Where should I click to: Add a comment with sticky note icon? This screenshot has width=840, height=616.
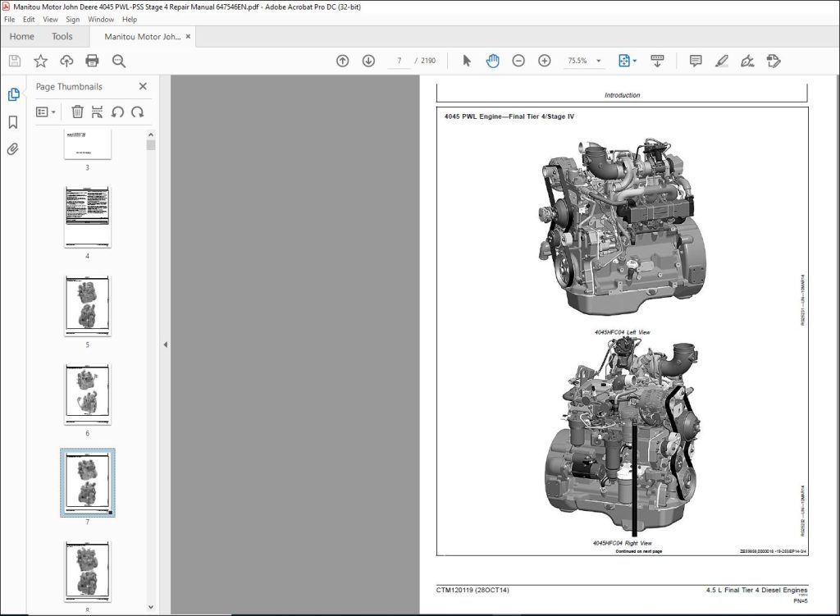point(696,61)
